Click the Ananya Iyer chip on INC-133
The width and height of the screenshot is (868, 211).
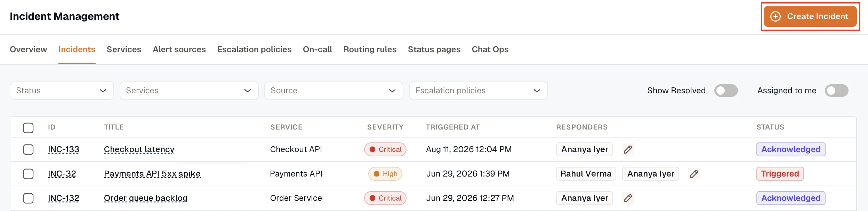pos(585,149)
